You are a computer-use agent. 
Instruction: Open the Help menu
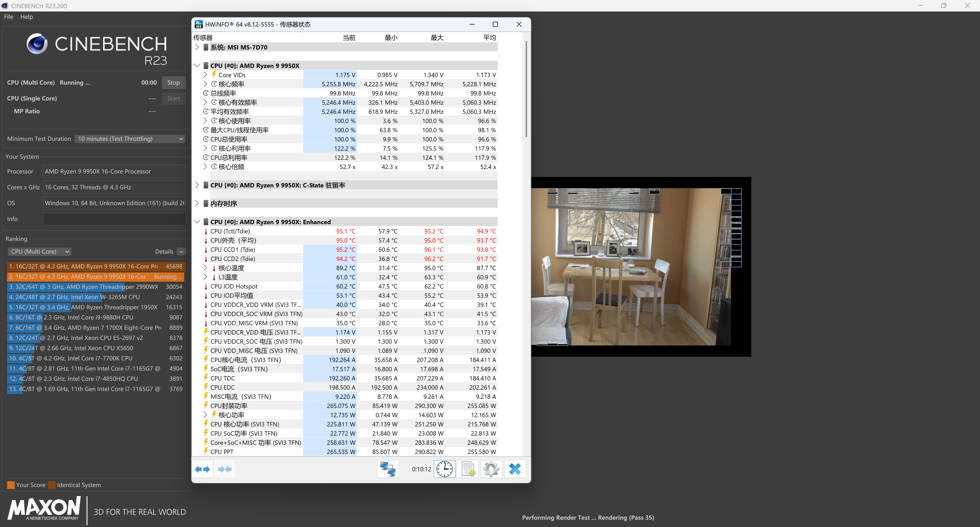27,17
